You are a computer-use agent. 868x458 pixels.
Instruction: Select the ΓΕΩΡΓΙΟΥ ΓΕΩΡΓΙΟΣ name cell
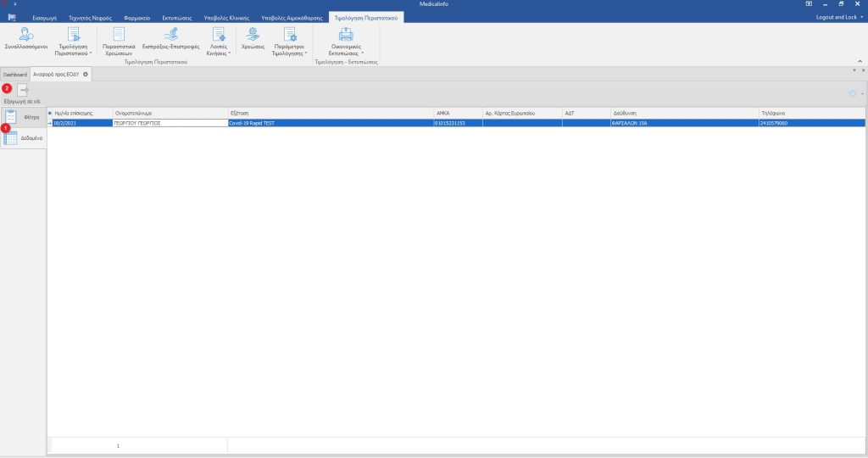pyautogui.click(x=170, y=123)
